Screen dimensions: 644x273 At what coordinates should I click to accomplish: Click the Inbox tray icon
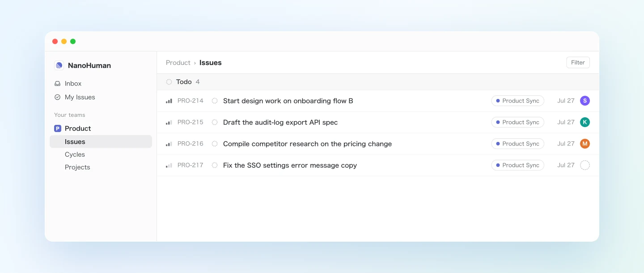click(x=57, y=84)
